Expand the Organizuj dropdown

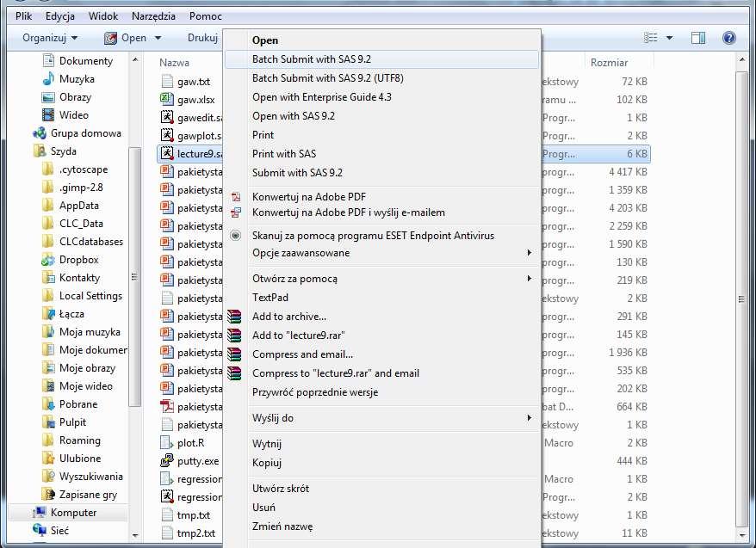tap(50, 38)
